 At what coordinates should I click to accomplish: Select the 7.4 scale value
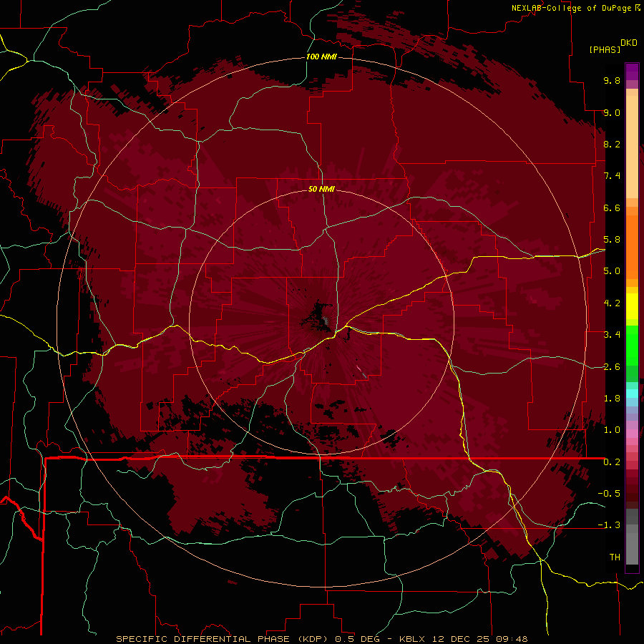click(x=612, y=176)
